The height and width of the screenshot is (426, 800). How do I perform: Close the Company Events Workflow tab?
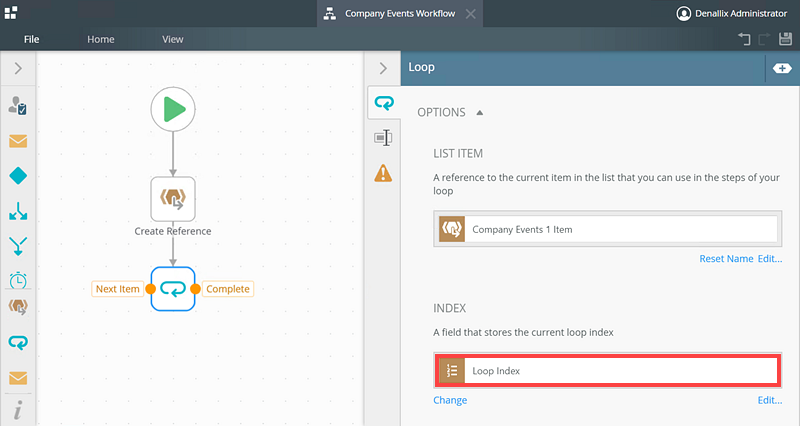pyautogui.click(x=471, y=14)
